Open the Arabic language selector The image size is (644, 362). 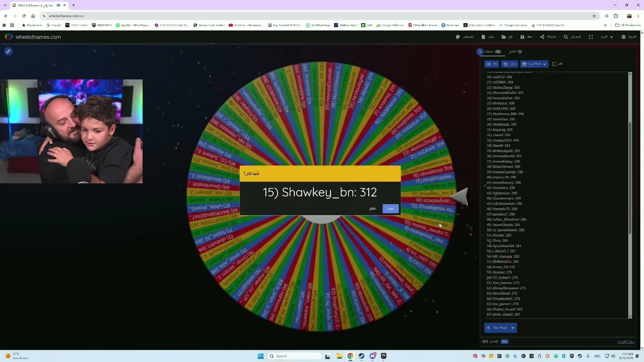[x=629, y=37]
